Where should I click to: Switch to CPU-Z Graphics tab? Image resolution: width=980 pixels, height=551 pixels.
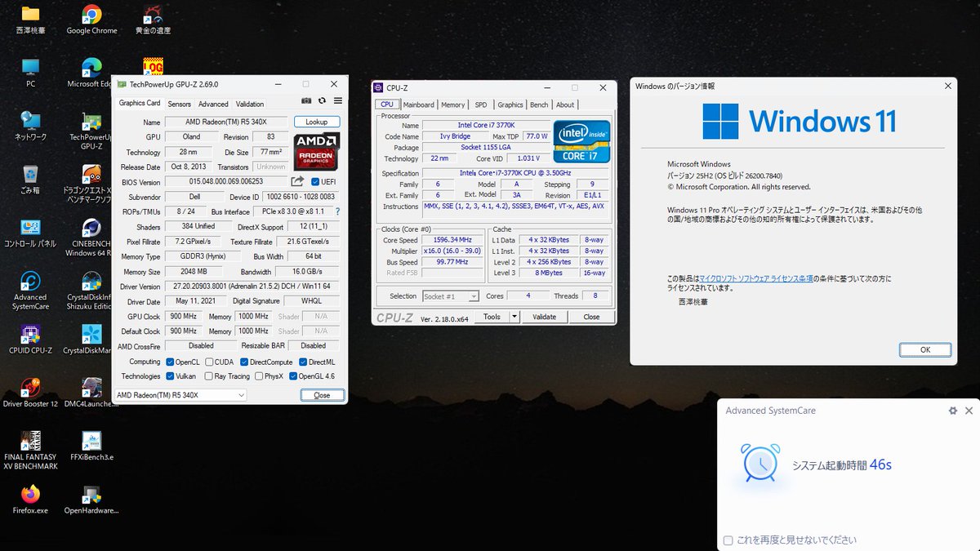pos(510,104)
